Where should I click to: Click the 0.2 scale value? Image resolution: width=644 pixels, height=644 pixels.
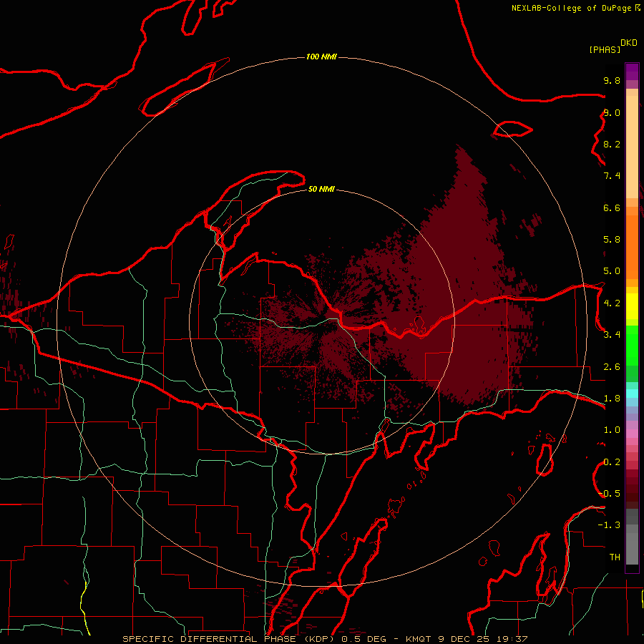(612, 462)
